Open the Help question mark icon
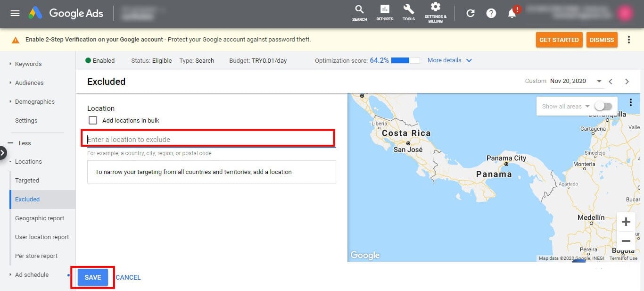This screenshot has height=291, width=644. pyautogui.click(x=491, y=13)
